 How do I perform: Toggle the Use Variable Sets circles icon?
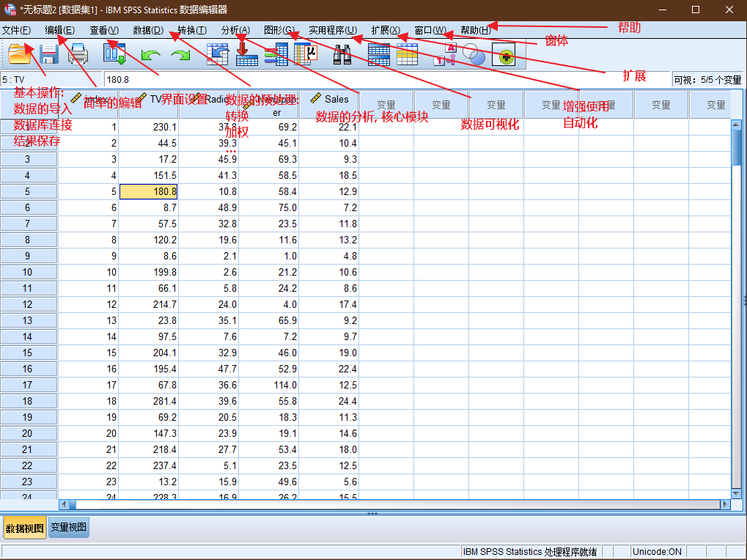click(x=474, y=54)
